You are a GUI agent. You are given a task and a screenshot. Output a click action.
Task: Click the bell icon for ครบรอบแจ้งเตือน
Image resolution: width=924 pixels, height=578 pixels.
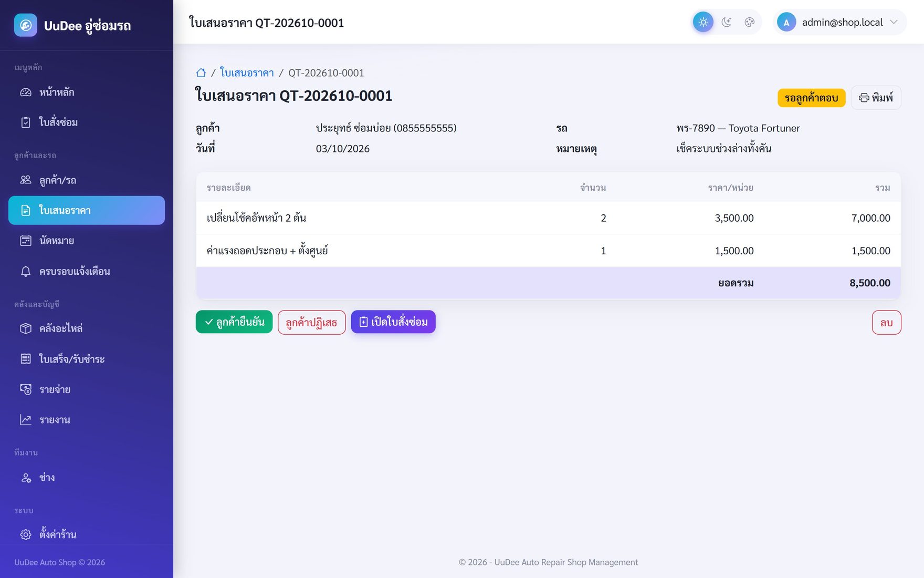(x=26, y=271)
